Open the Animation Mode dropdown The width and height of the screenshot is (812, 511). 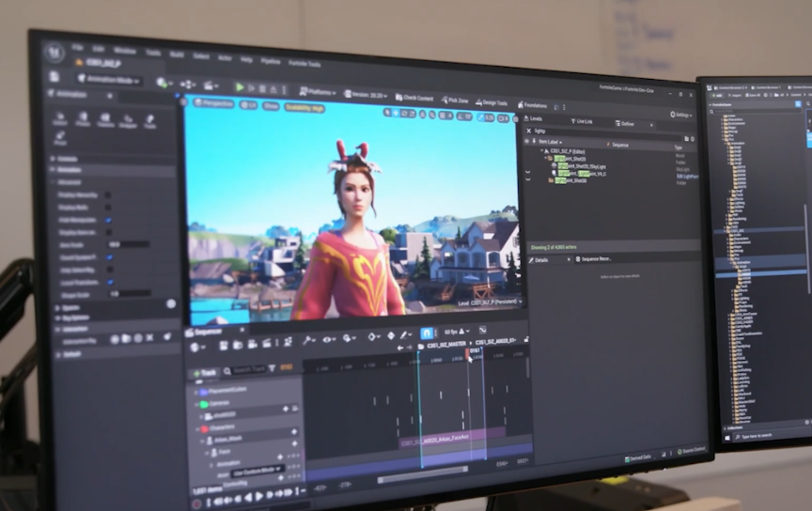109,80
